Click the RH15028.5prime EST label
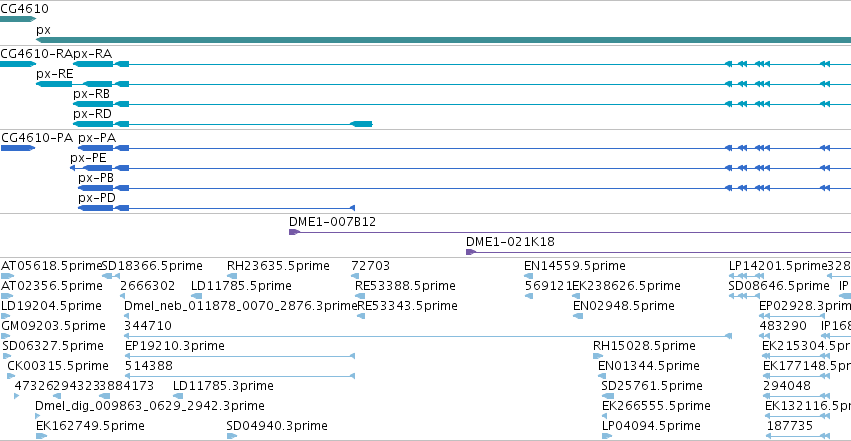The height and width of the screenshot is (441, 851). [644, 346]
